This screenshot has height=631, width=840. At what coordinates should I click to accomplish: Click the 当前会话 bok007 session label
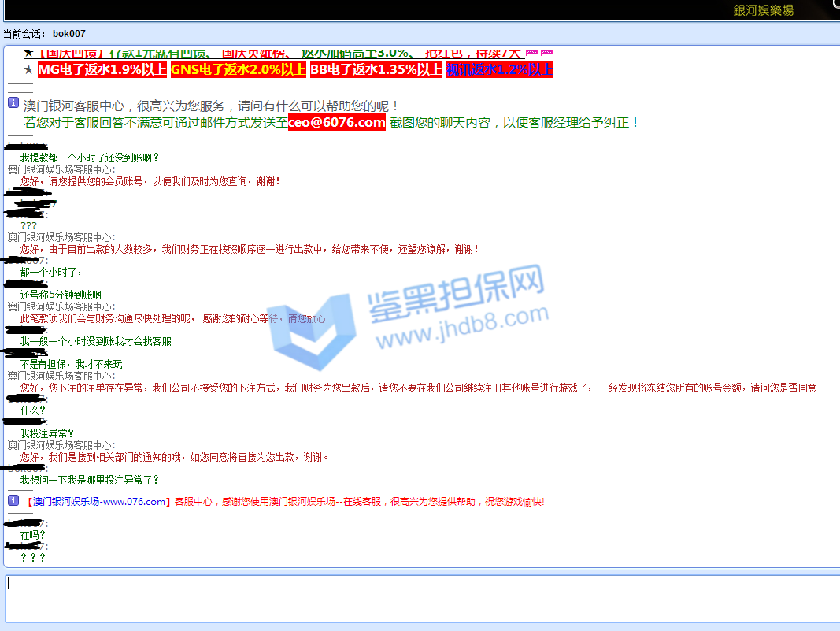45,34
